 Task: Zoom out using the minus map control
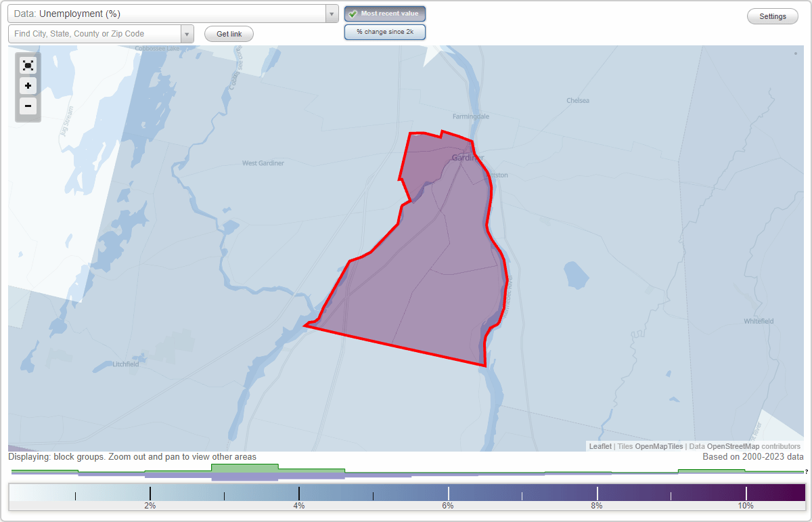click(x=28, y=106)
